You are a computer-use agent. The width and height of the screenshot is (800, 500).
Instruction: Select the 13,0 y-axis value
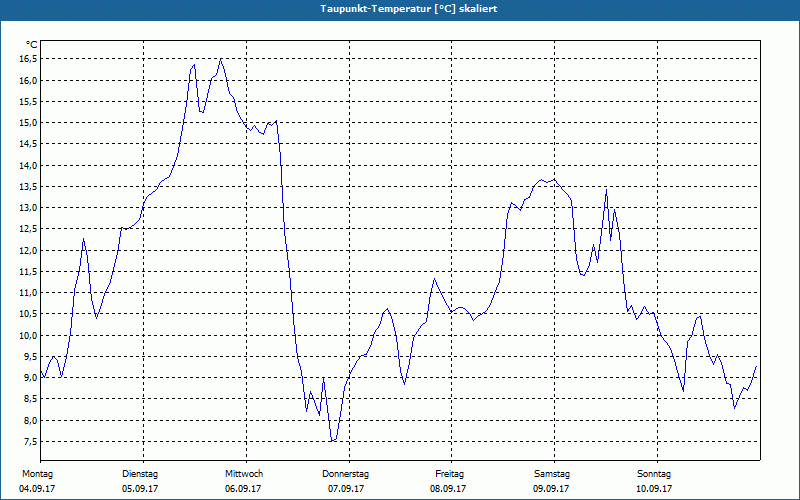click(x=29, y=208)
